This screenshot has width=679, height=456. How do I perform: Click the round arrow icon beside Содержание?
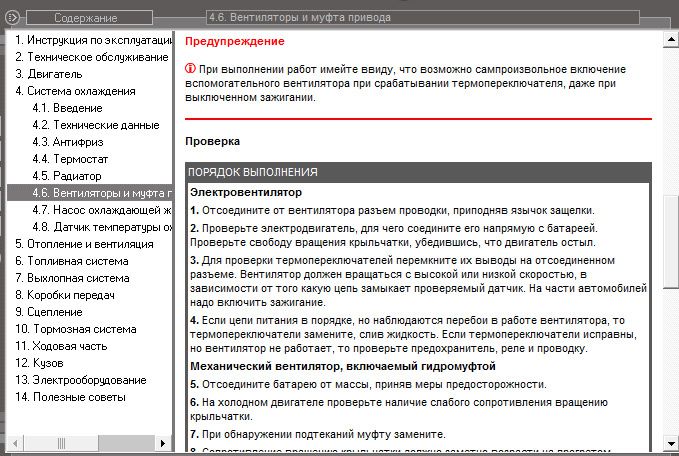click(12, 17)
